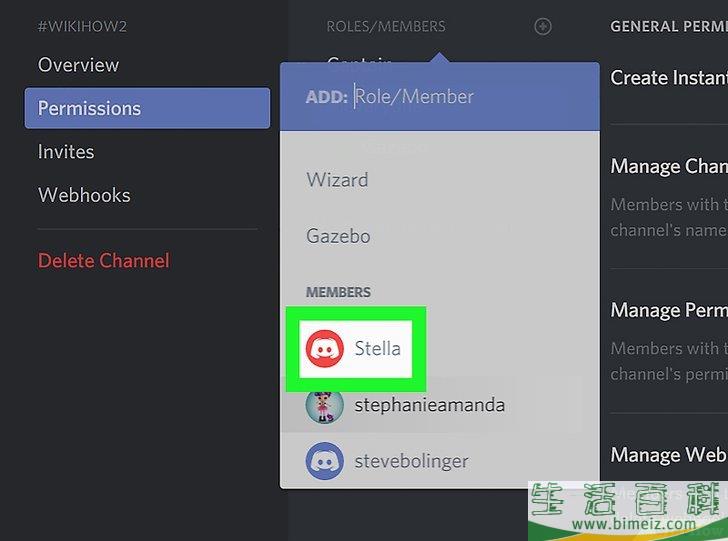Click the GENERAL PERMISSIONS heading
Viewport: 728px width, 541px height.
point(668,27)
